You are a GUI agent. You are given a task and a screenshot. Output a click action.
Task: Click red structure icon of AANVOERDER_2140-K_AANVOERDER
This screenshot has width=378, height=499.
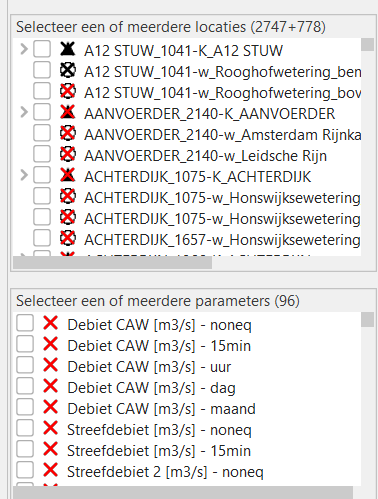[68, 112]
